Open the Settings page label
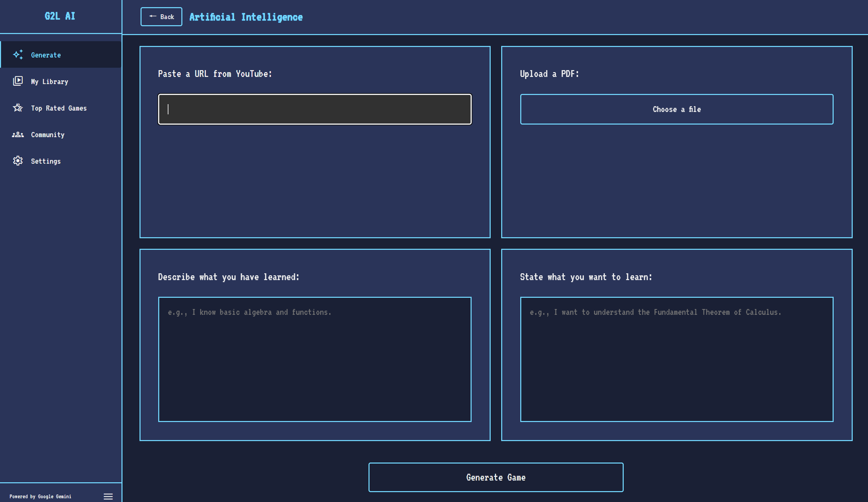 (x=46, y=161)
